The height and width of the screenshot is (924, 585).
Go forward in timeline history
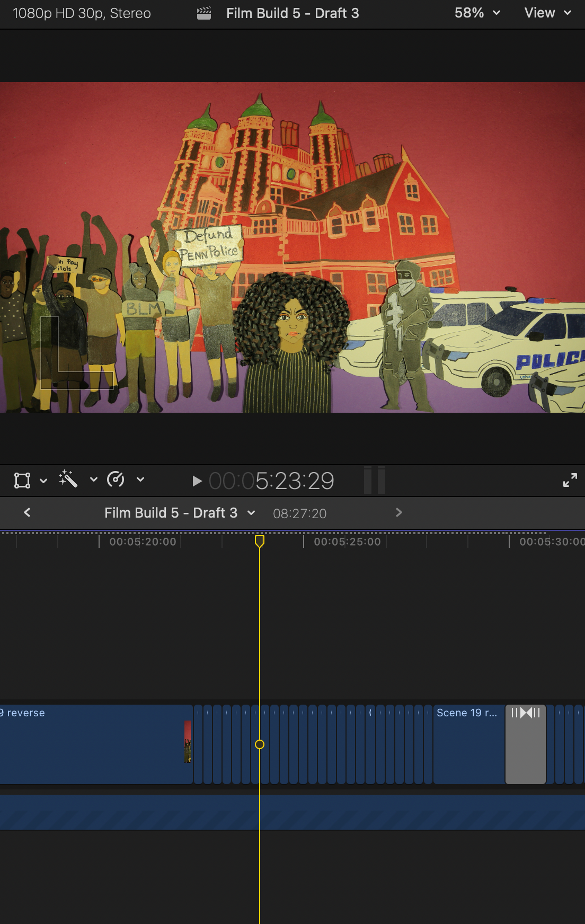(x=399, y=512)
